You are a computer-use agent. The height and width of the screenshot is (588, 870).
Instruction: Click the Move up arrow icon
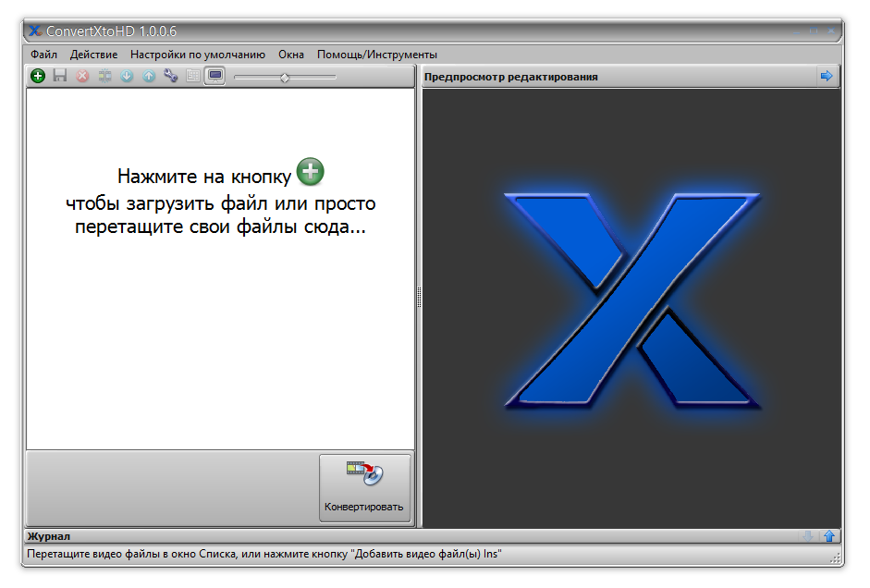(x=149, y=76)
